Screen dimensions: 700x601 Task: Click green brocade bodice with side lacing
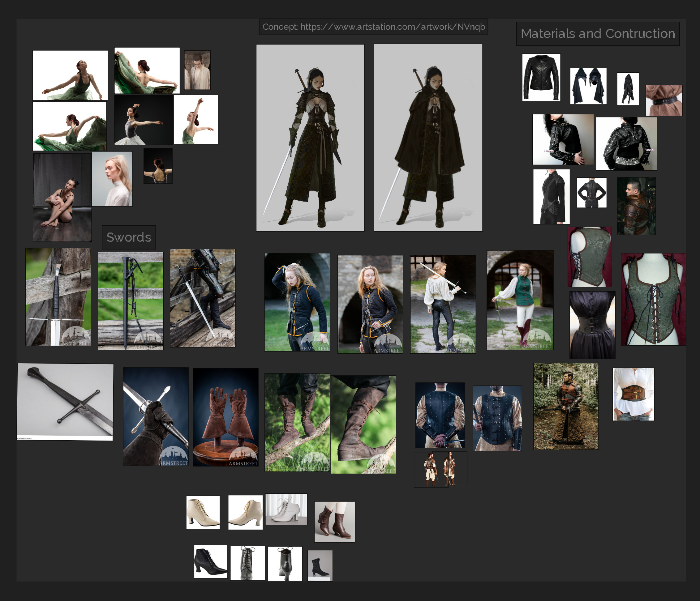pyautogui.click(x=590, y=257)
